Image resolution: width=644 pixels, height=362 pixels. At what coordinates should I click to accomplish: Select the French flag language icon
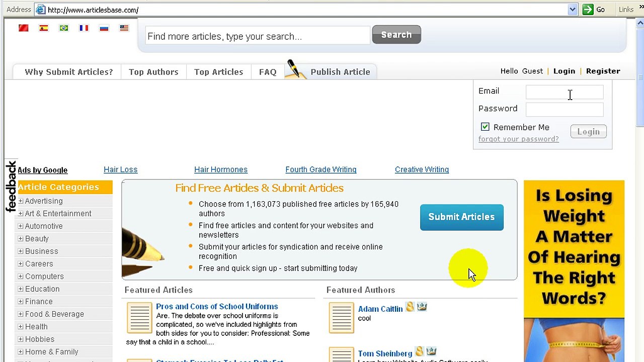(84, 28)
